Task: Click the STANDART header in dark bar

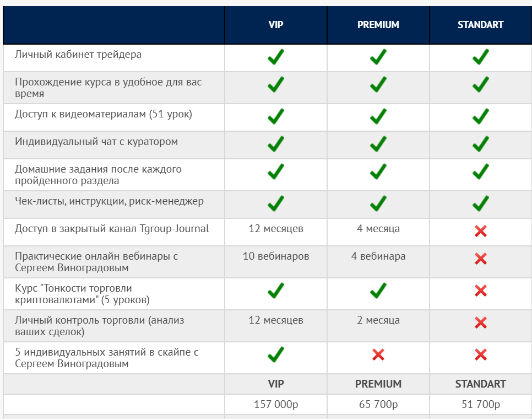Action: (480, 25)
